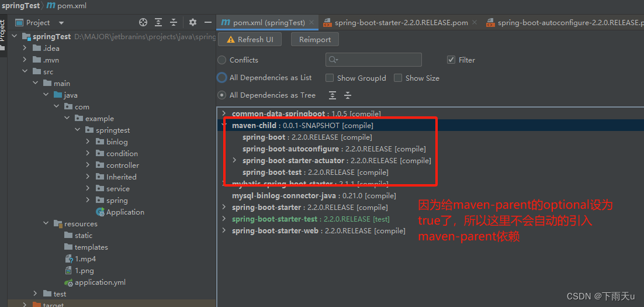Click the Application class icon

click(100, 212)
